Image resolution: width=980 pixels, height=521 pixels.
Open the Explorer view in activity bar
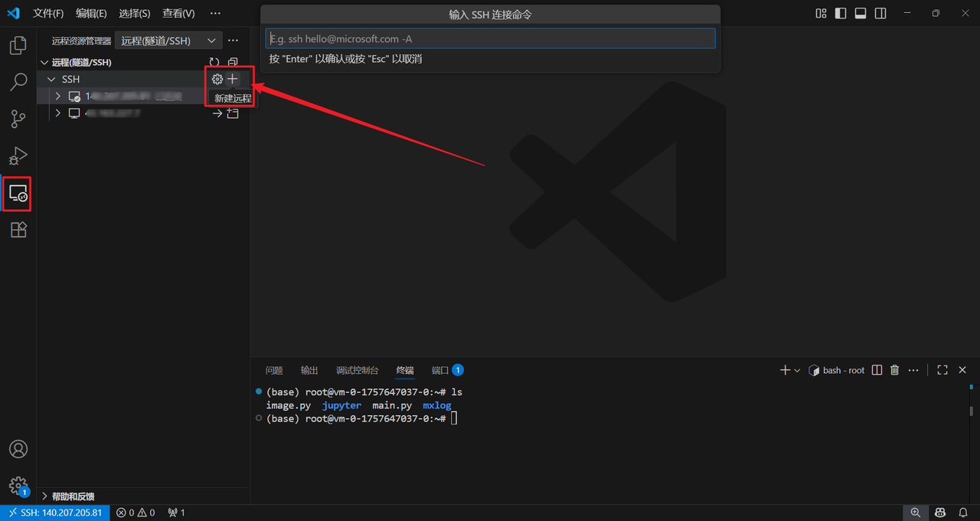click(18, 46)
